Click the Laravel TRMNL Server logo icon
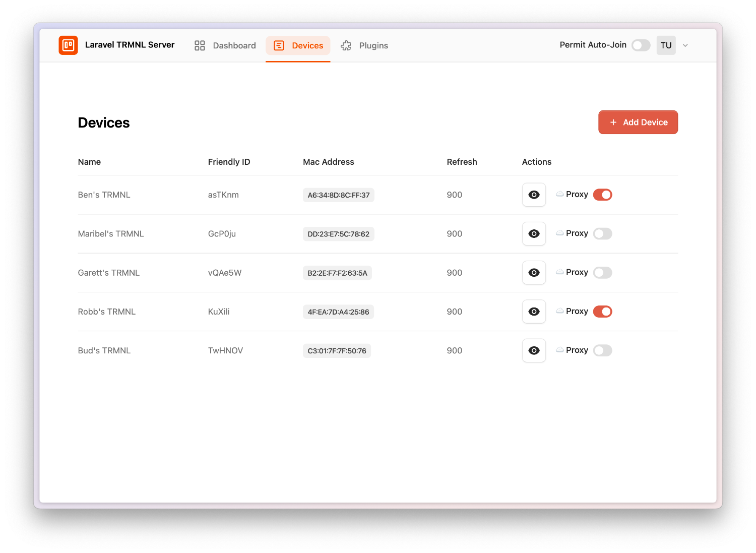This screenshot has width=756, height=553. click(68, 45)
